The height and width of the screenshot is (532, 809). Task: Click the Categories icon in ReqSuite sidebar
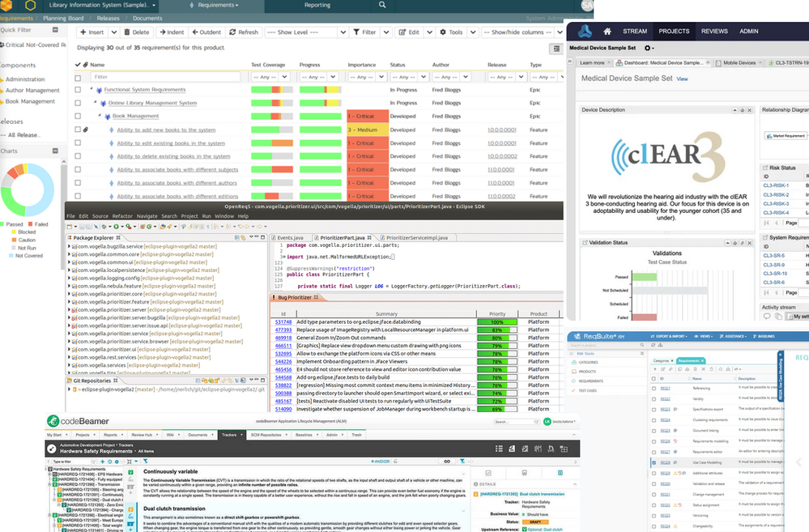coord(574,362)
